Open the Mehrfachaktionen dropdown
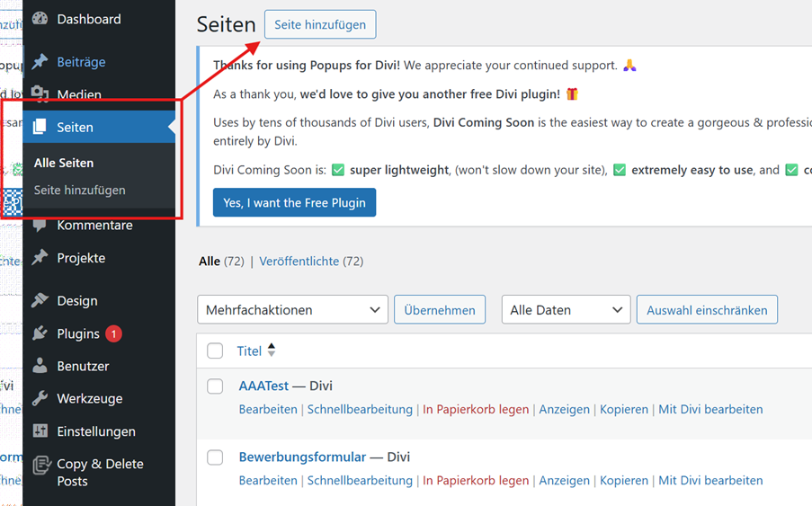Image resolution: width=812 pixels, height=506 pixels. click(x=292, y=310)
